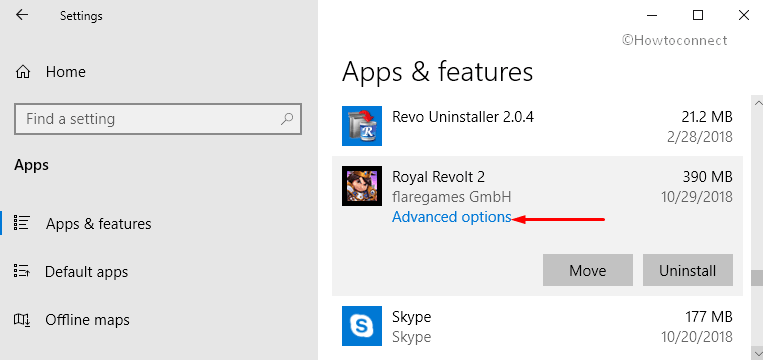763x360 pixels.
Task: Select Revo Uninstaller 2.0.4 entry
Action: coord(463,117)
